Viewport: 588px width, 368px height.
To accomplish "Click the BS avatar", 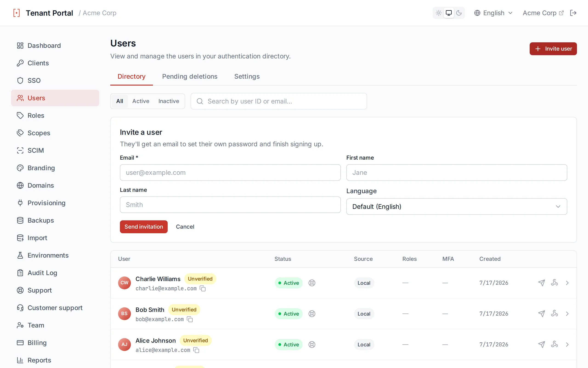I will [x=124, y=314].
